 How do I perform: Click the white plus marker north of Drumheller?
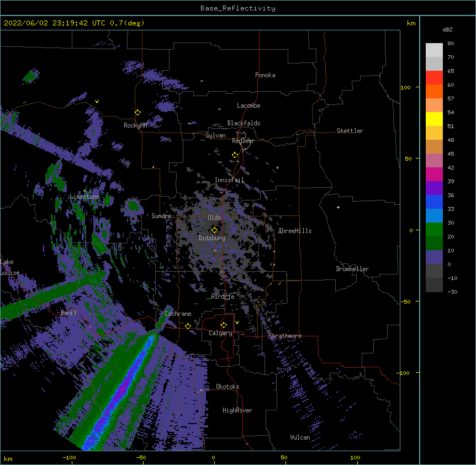click(338, 207)
